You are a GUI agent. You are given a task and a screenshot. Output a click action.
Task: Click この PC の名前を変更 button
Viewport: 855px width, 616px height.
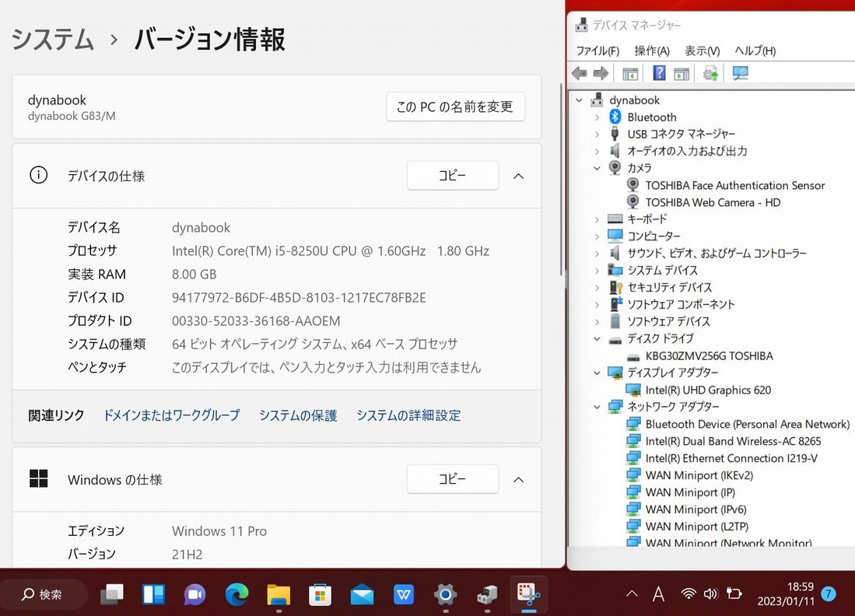(455, 107)
